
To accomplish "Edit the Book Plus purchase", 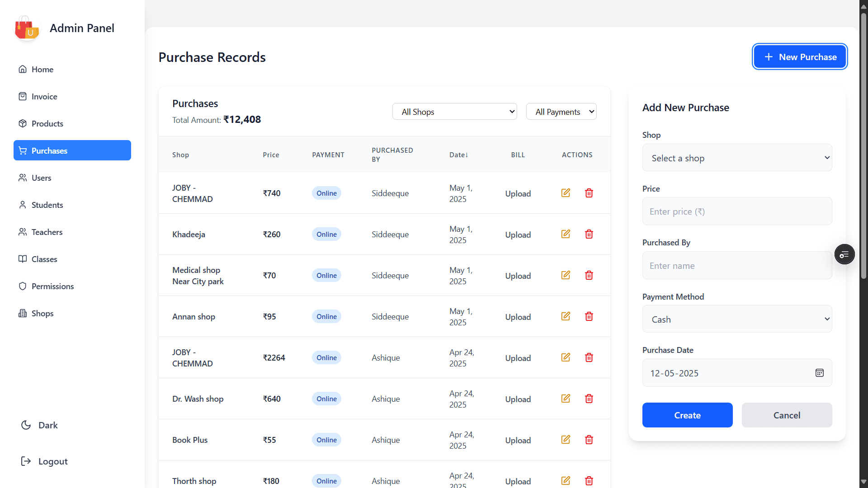I will tap(566, 440).
